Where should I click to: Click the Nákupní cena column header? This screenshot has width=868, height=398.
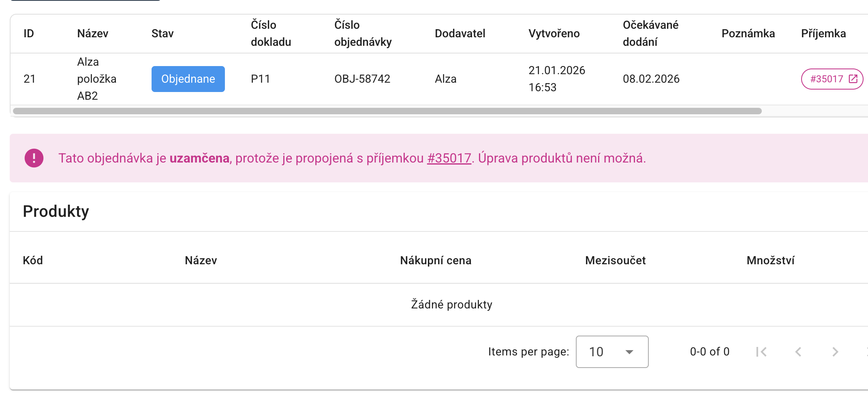pos(436,261)
